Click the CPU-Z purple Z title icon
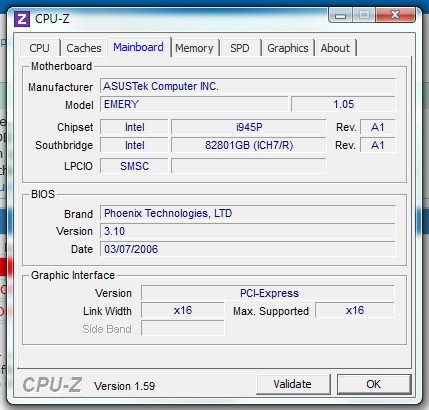 pyautogui.click(x=22, y=19)
